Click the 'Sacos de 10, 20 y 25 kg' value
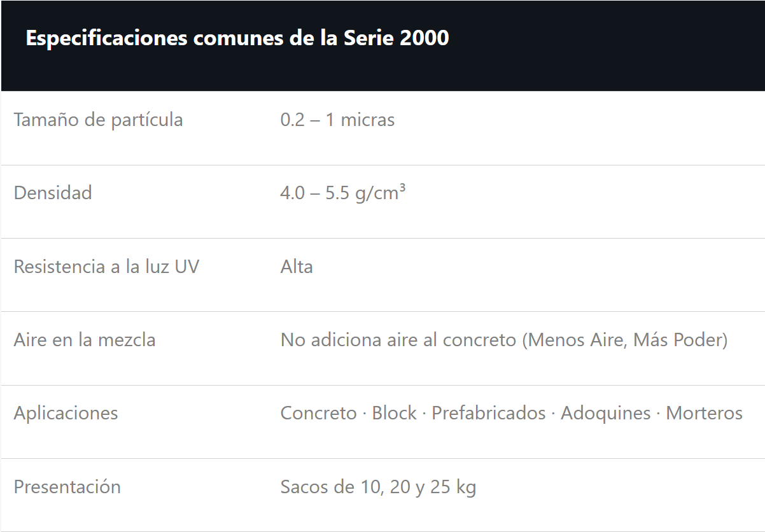The width and height of the screenshot is (765, 532). tap(378, 487)
